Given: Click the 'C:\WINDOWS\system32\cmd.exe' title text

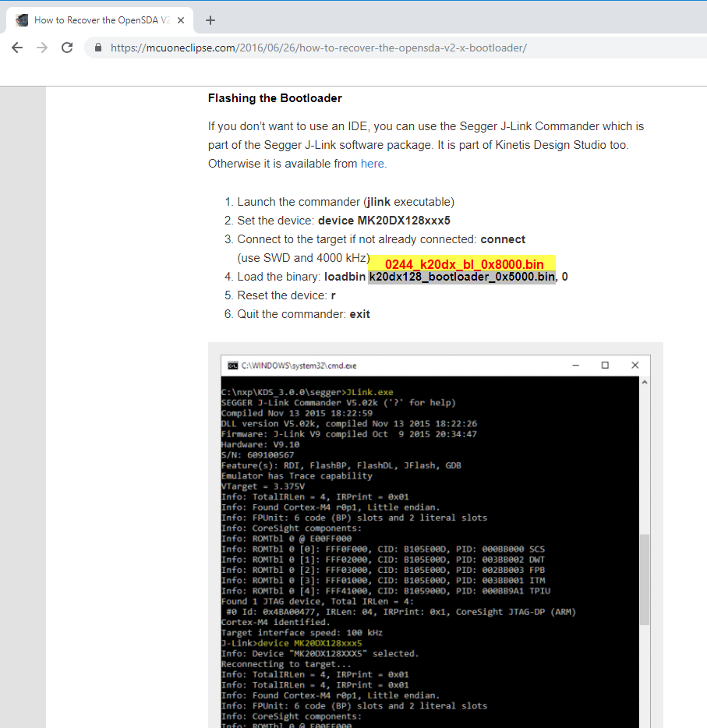Looking at the screenshot, I should pyautogui.click(x=299, y=366).
